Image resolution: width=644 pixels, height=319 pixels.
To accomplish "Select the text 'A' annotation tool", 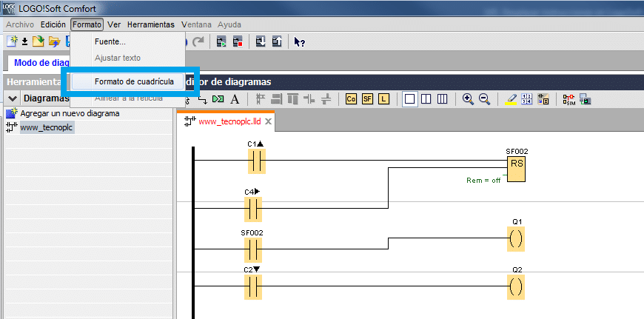I will (235, 99).
